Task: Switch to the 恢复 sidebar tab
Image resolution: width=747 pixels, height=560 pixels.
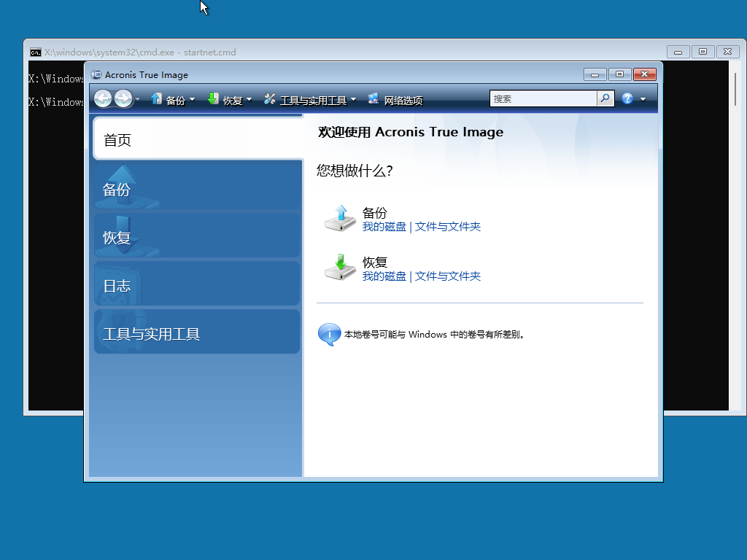Action: (197, 236)
